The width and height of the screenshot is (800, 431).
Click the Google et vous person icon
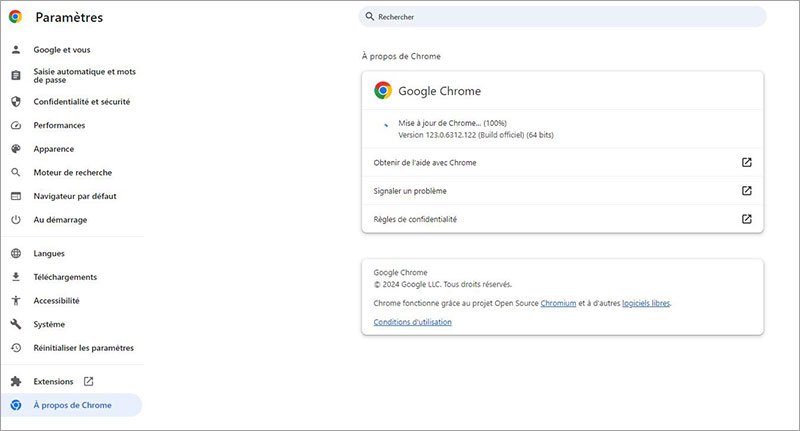15,50
